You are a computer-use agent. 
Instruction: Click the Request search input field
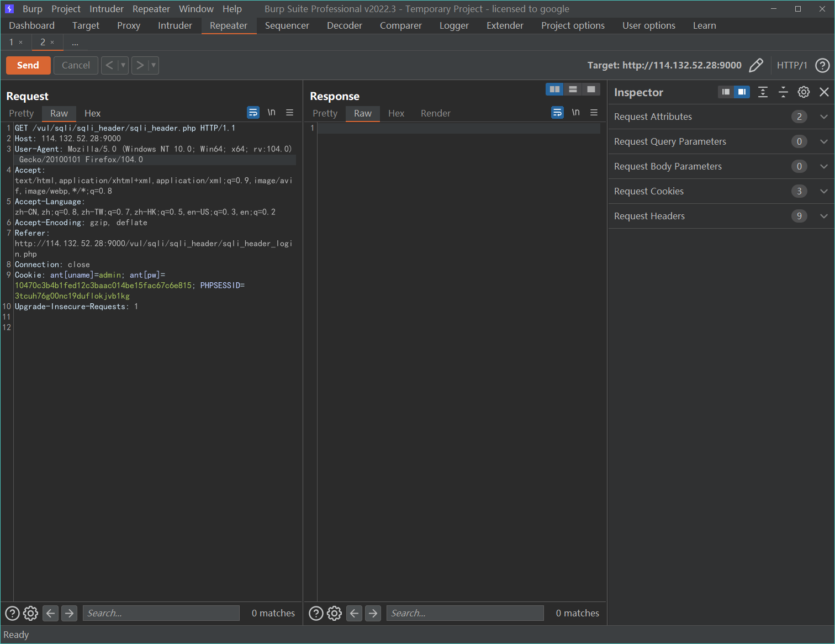coord(161,613)
